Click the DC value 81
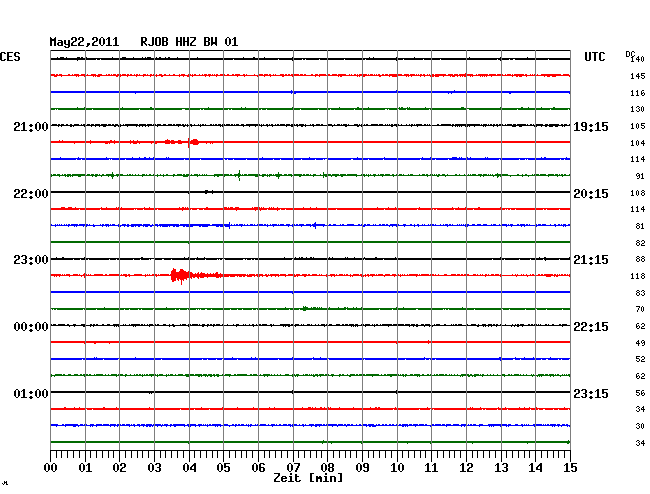This screenshot has height=494, width=650. 640,226
